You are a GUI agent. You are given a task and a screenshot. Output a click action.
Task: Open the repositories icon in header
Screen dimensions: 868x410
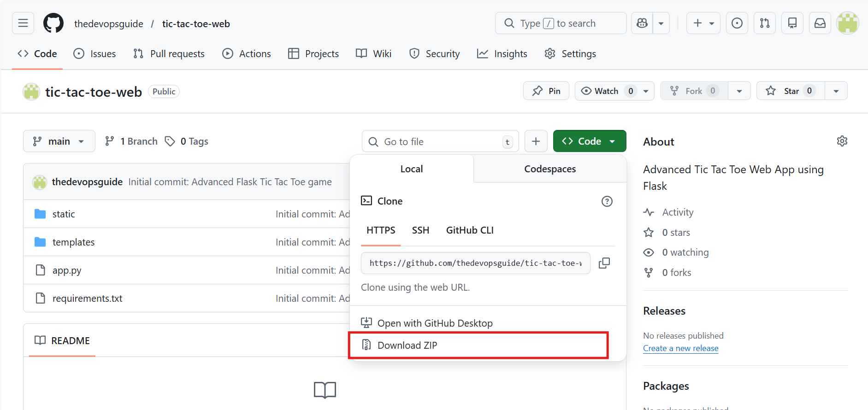pyautogui.click(x=792, y=23)
